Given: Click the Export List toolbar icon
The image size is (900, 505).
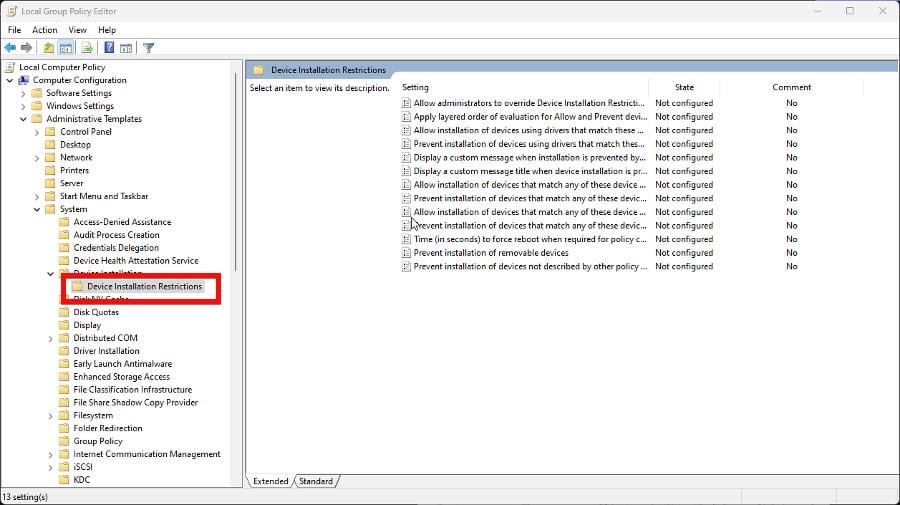Looking at the screenshot, I should [x=87, y=48].
